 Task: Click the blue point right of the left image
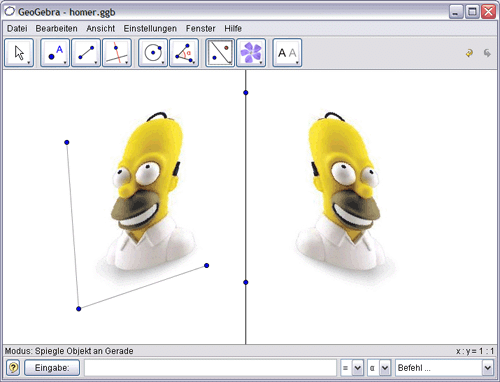(x=207, y=266)
